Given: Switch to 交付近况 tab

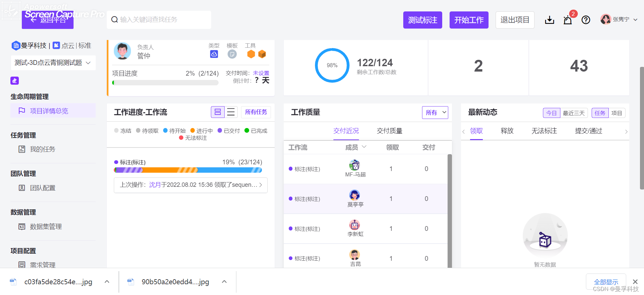Looking at the screenshot, I should (346, 131).
